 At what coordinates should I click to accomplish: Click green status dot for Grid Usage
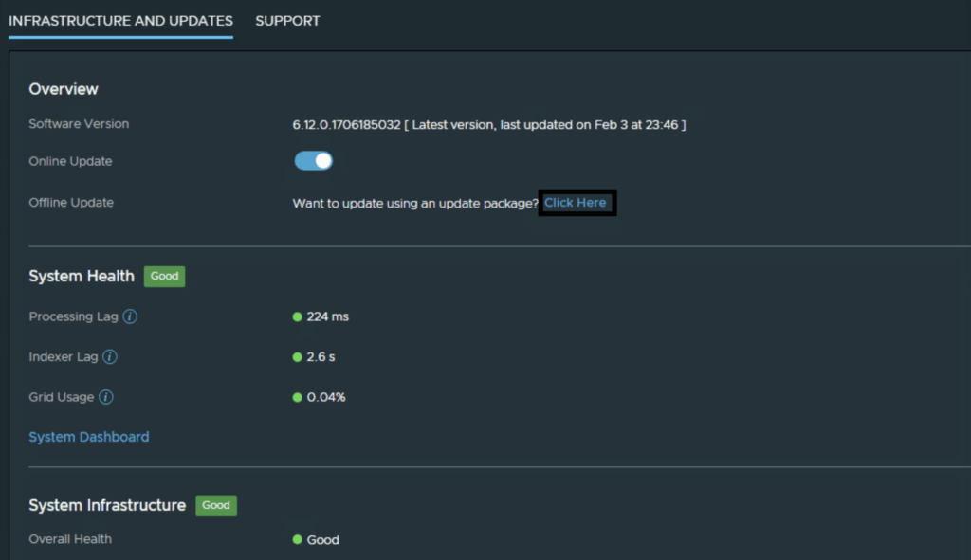(298, 397)
